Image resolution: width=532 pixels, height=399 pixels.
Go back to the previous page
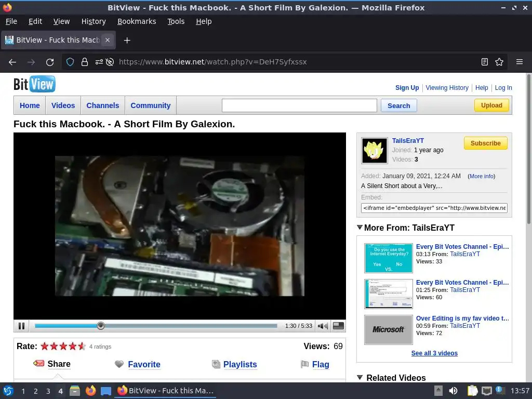12,62
